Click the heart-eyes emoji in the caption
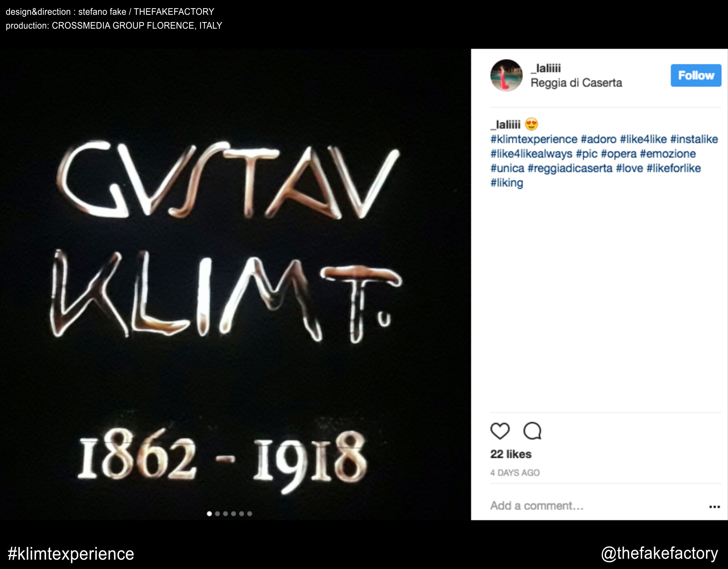This screenshot has width=728, height=569. (531, 124)
